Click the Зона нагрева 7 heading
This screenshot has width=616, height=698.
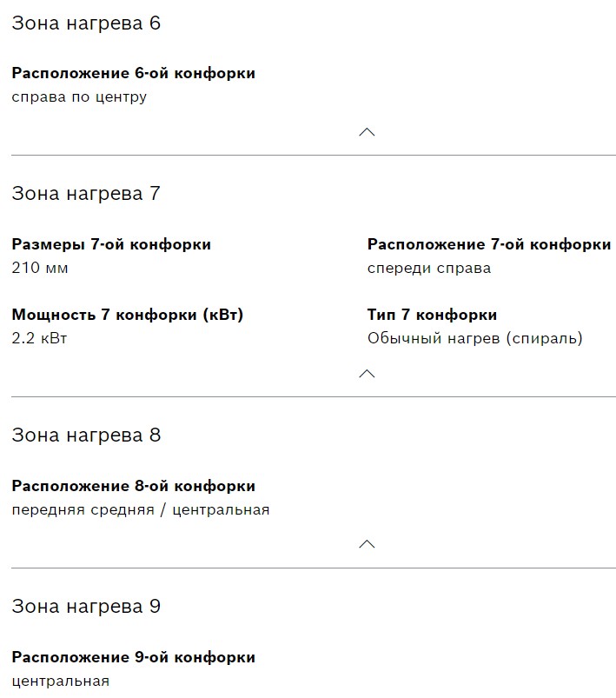tap(86, 194)
